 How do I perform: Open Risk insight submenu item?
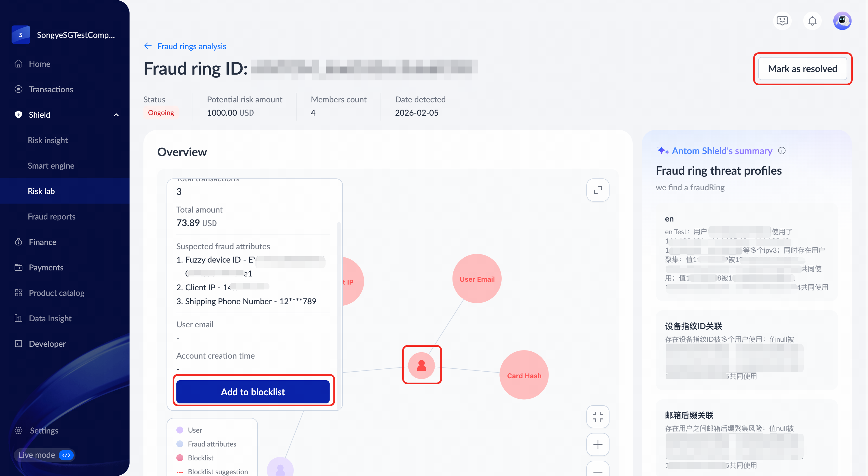click(x=47, y=140)
